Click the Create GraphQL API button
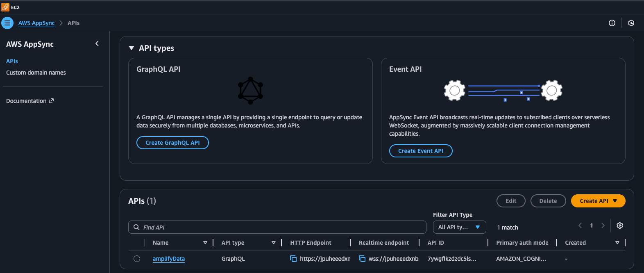This screenshot has width=644, height=273. (x=172, y=143)
